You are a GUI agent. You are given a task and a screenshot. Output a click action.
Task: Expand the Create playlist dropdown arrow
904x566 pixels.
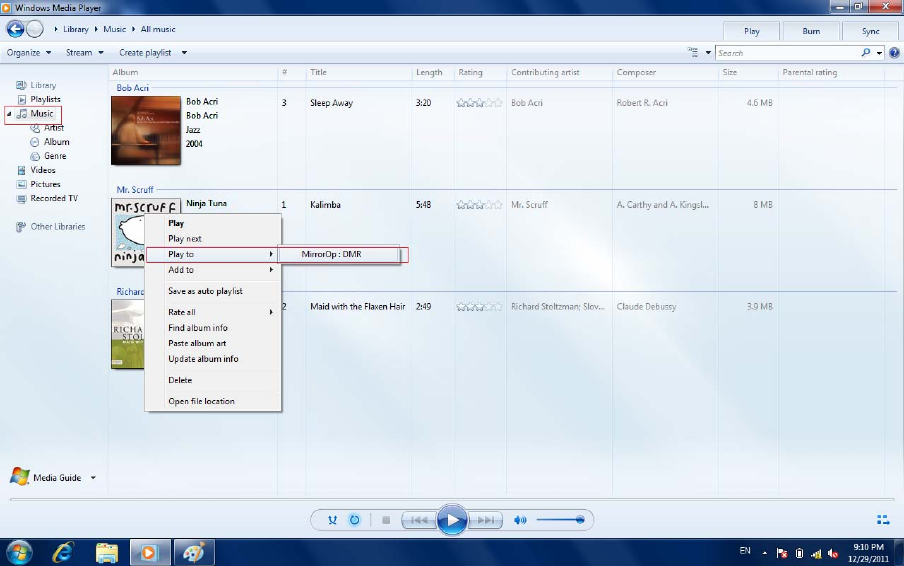(184, 52)
